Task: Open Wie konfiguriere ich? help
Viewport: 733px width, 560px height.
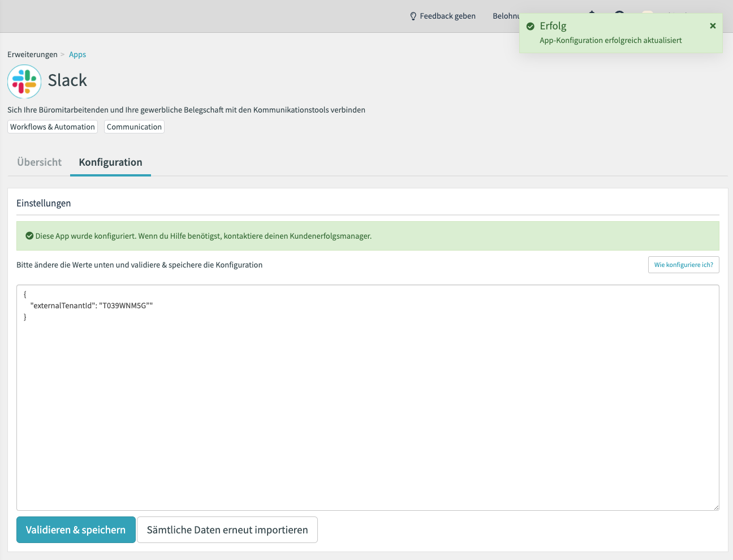Action: (x=683, y=265)
